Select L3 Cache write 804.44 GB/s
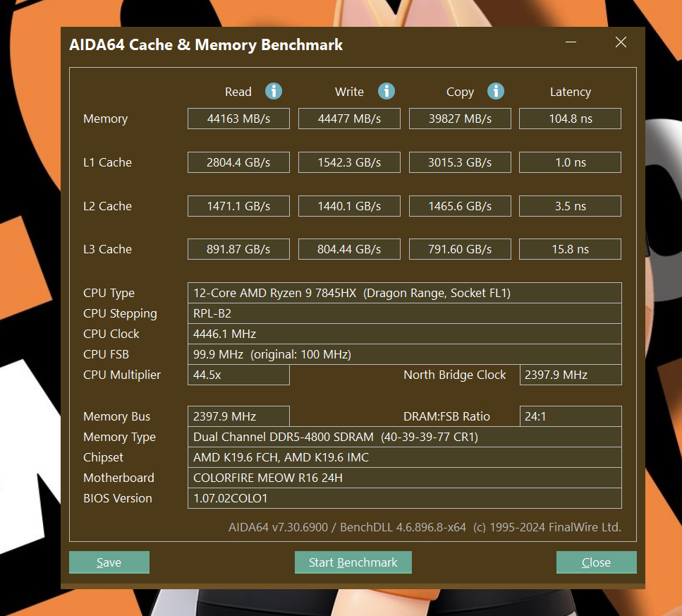The image size is (682, 616). click(x=349, y=249)
